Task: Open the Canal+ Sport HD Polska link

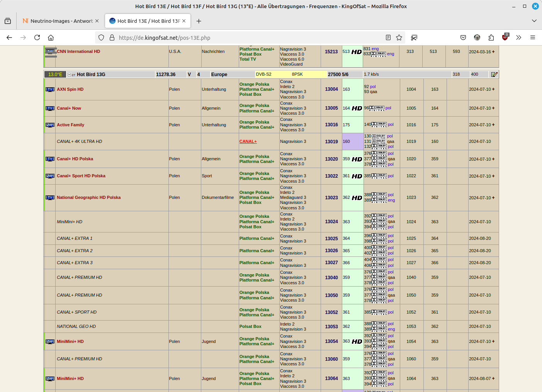Action: pos(81,176)
